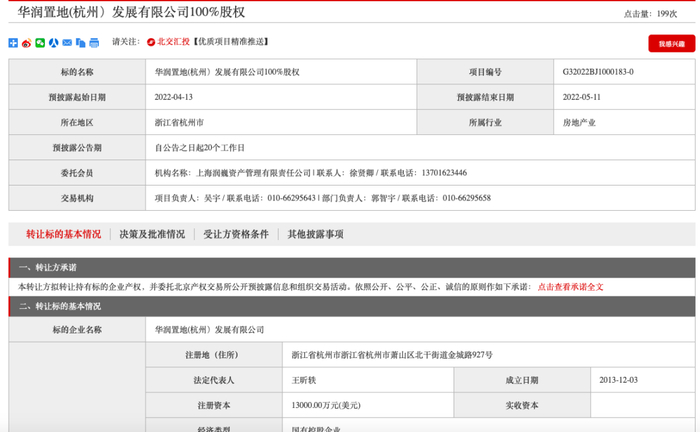Click the 北交汇投 link
This screenshot has height=432, width=700.
[x=173, y=42]
